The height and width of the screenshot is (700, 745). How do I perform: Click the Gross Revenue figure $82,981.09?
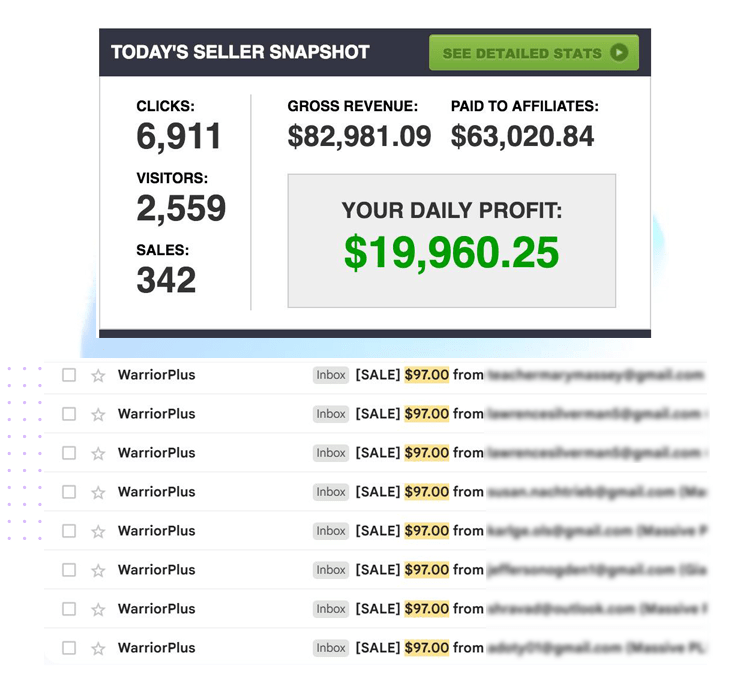coord(359,136)
